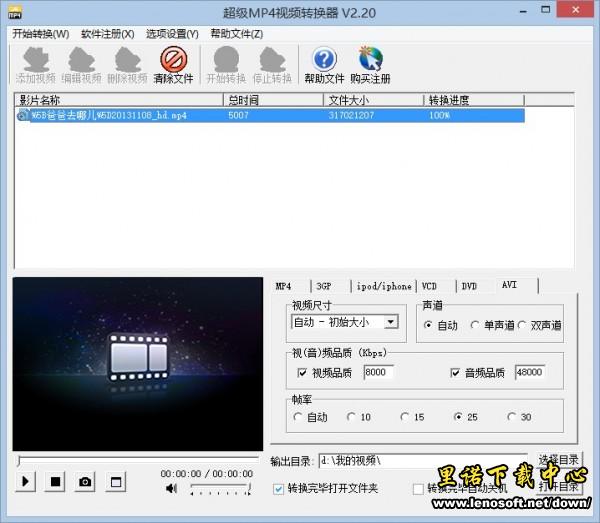The height and width of the screenshot is (523, 600).
Task: Select the 单声道 mono radio button
Action: click(x=475, y=325)
